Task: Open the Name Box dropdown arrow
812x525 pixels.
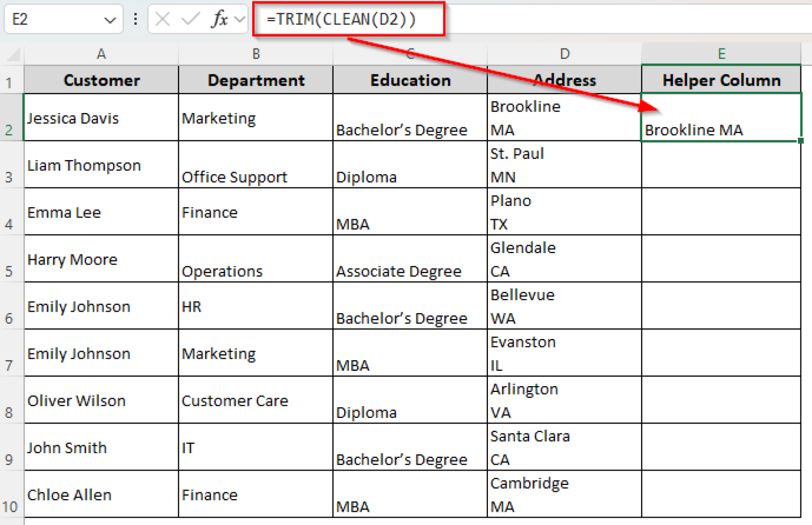Action: point(109,19)
